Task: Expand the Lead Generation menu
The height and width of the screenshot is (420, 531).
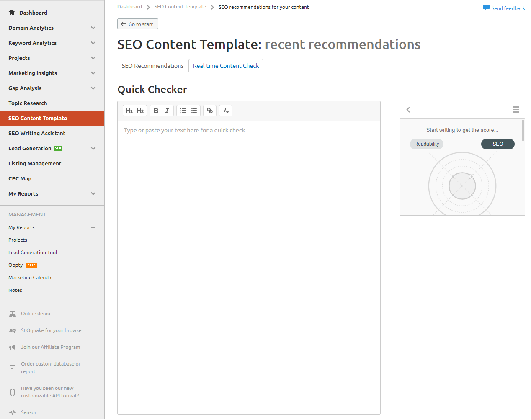Action: click(x=52, y=148)
